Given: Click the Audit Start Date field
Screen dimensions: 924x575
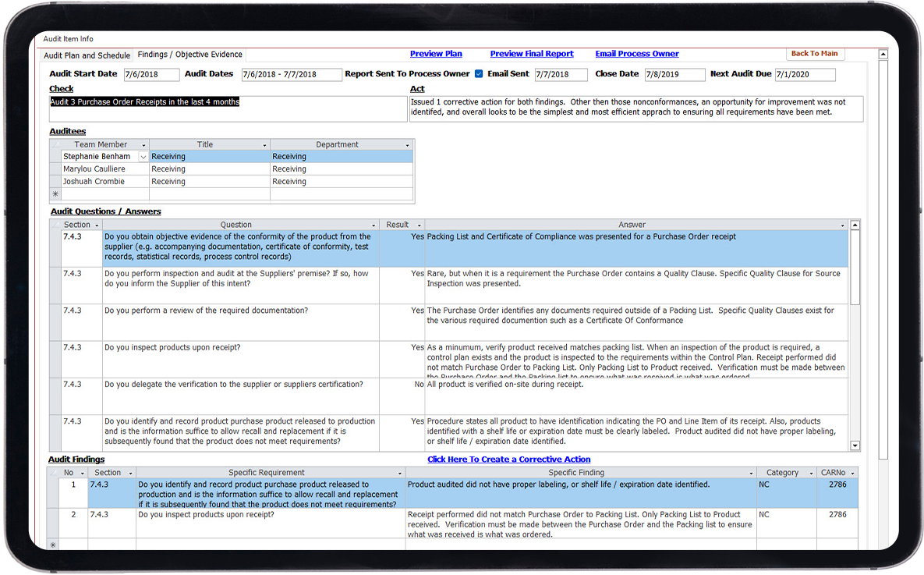Looking at the screenshot, I should pyautogui.click(x=151, y=74).
